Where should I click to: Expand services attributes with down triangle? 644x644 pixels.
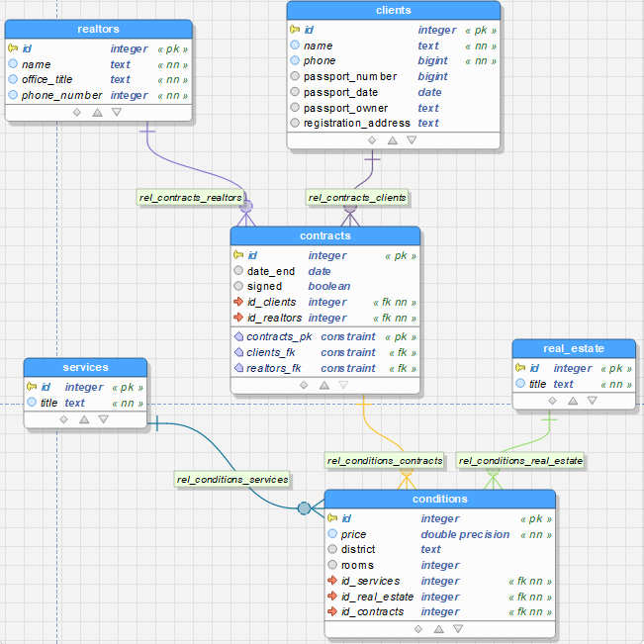[104, 419]
